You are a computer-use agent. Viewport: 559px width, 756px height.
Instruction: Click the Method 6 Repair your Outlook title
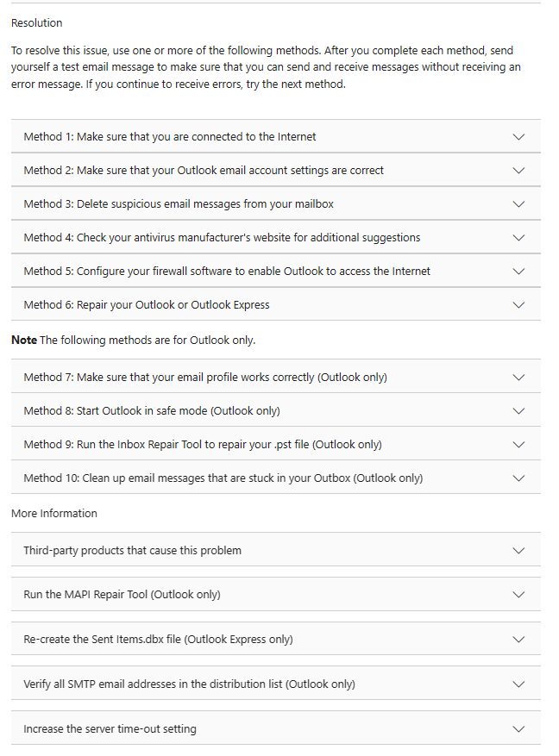coord(147,304)
